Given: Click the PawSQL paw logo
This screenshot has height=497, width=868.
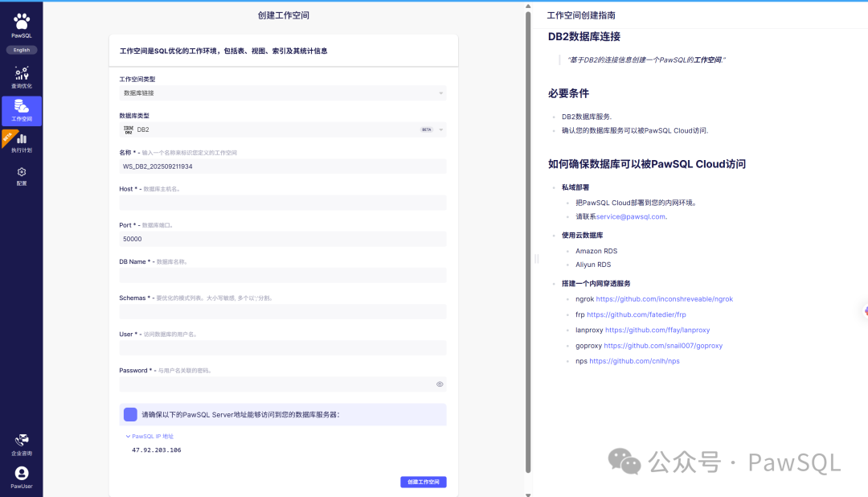Looking at the screenshot, I should (x=22, y=22).
